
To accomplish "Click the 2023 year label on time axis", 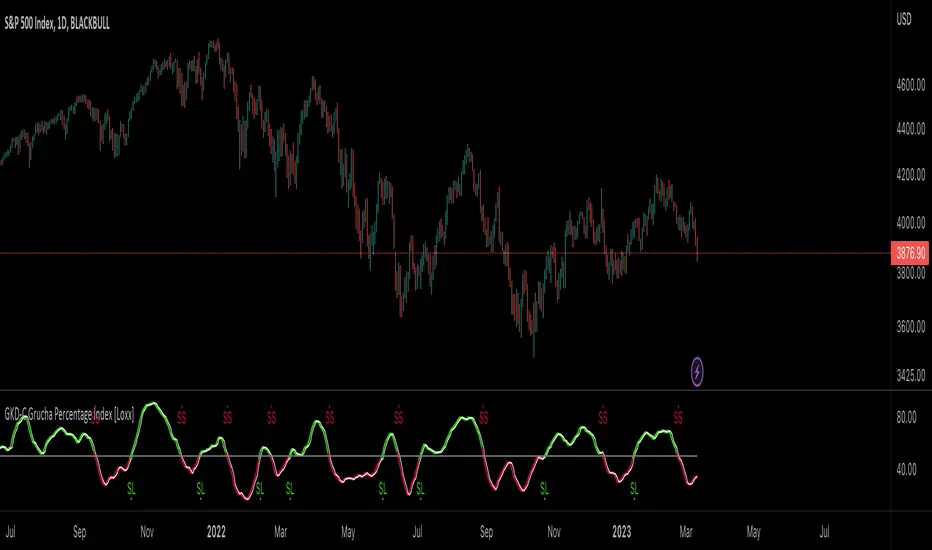I will pyautogui.click(x=621, y=532).
